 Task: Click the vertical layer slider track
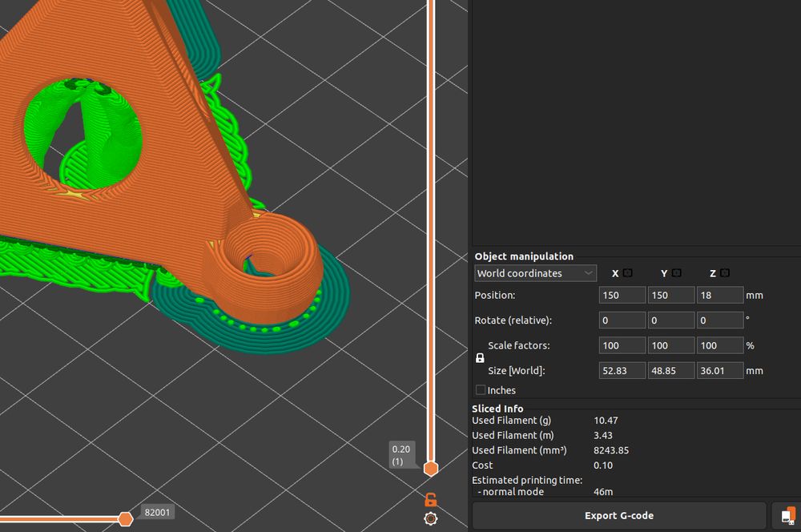pyautogui.click(x=431, y=240)
